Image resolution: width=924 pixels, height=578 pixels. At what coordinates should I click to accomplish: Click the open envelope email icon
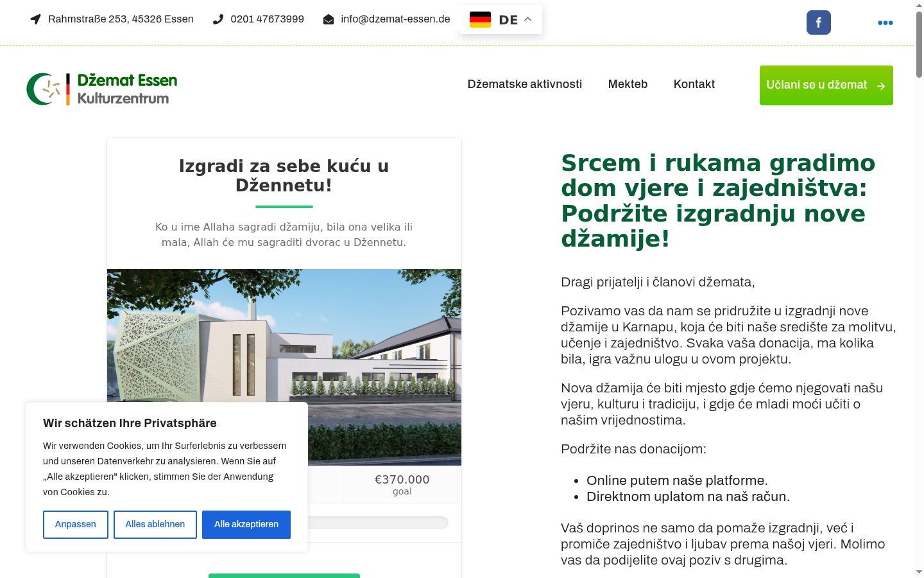pyautogui.click(x=329, y=19)
